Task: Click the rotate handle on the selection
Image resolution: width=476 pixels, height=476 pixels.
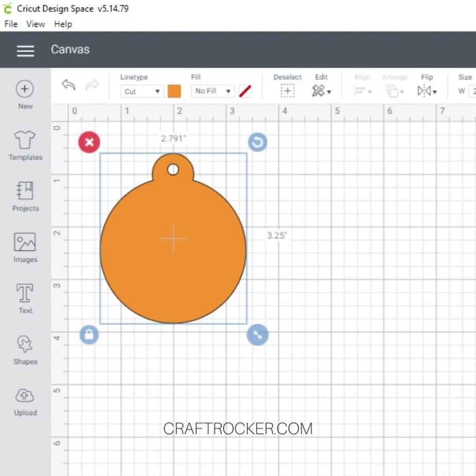Action: point(258,142)
